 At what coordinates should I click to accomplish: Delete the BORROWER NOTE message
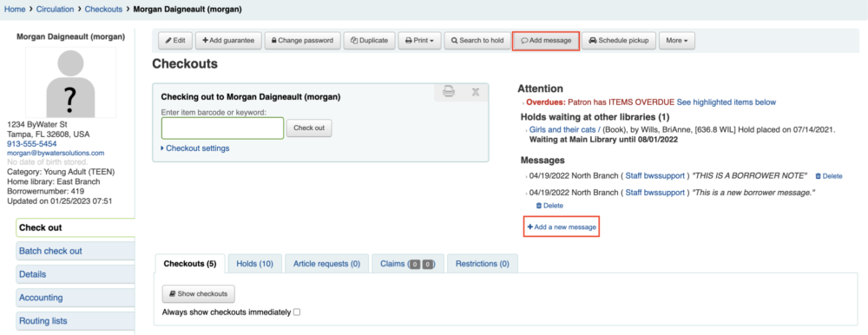829,176
